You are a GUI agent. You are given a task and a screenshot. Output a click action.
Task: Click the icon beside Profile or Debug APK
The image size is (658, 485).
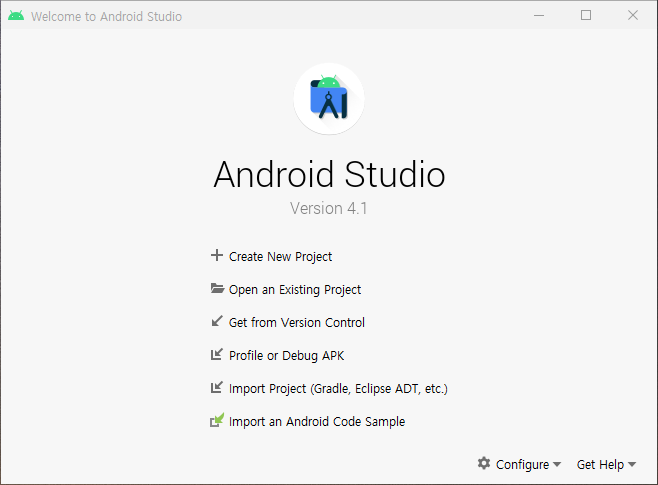(x=217, y=355)
